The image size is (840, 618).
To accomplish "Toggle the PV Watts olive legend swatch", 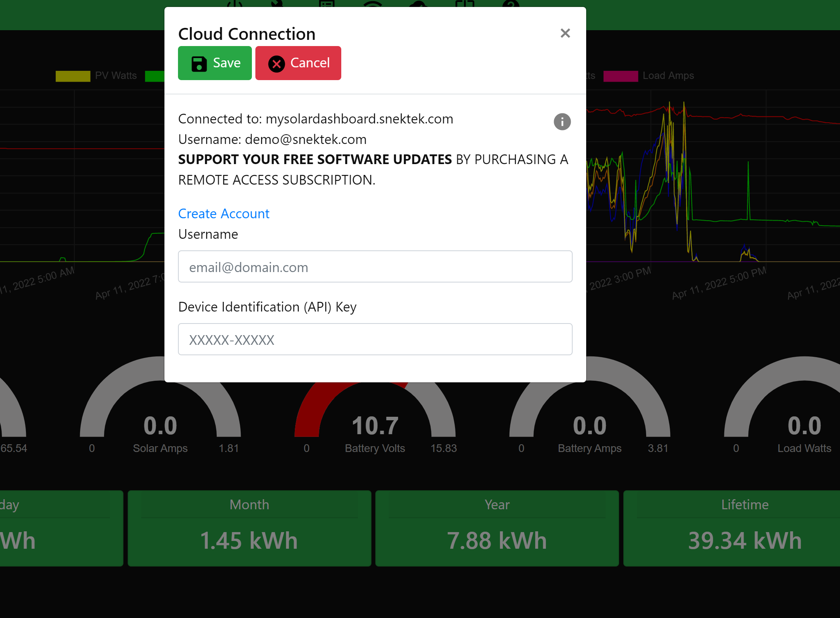I will pos(73,76).
